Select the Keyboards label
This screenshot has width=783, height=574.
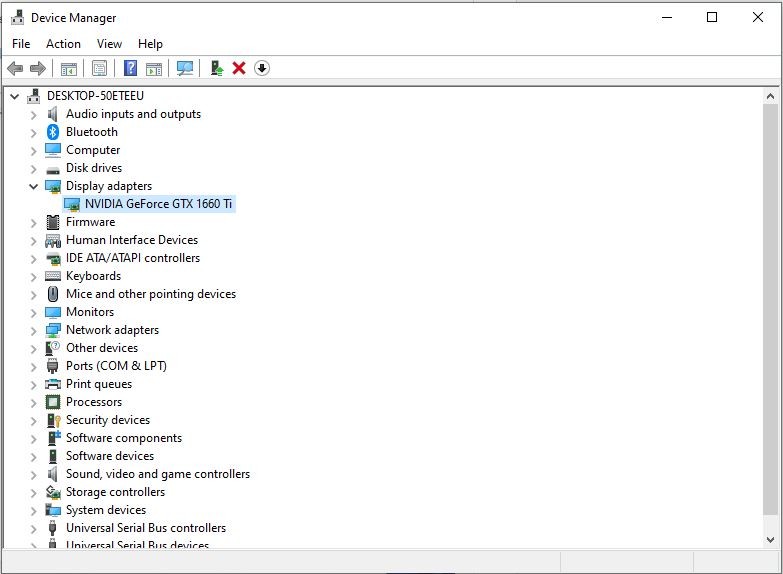(x=93, y=276)
